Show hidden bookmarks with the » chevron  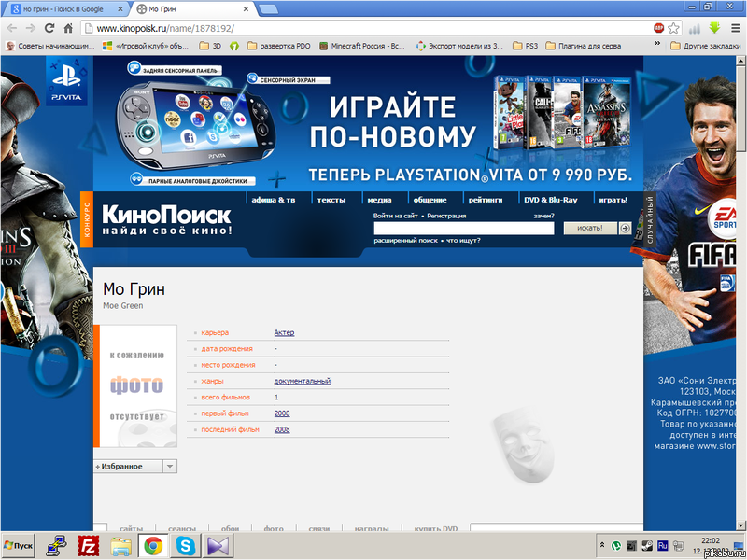(657, 44)
